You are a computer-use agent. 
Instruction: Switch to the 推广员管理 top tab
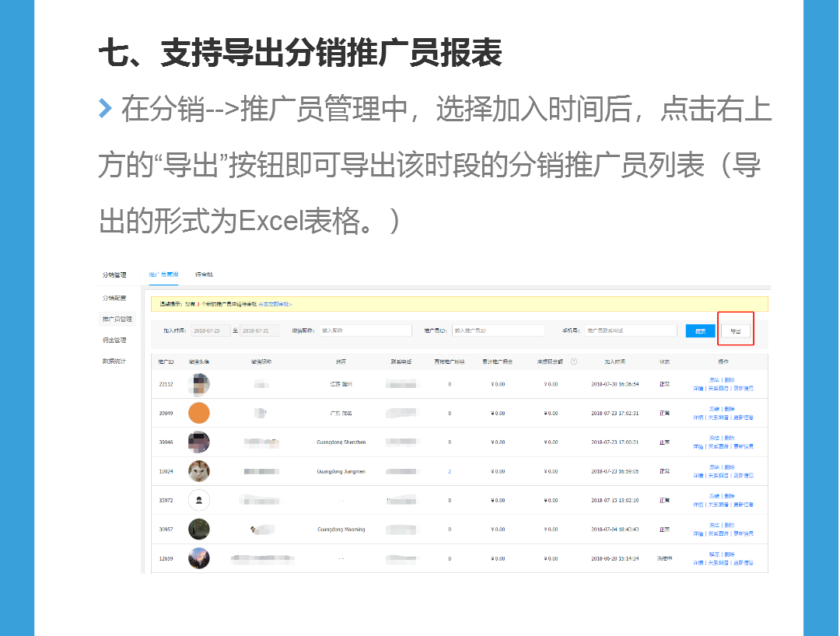(163, 274)
